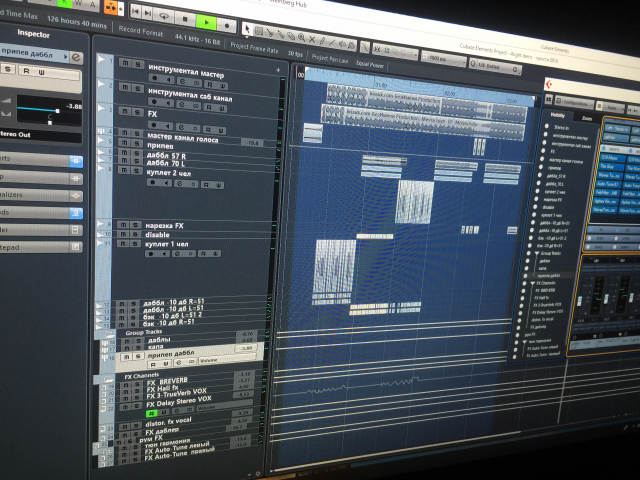Adjust the Inspector volume fader slider
This screenshot has height=480, width=640.
pyautogui.click(x=58, y=111)
